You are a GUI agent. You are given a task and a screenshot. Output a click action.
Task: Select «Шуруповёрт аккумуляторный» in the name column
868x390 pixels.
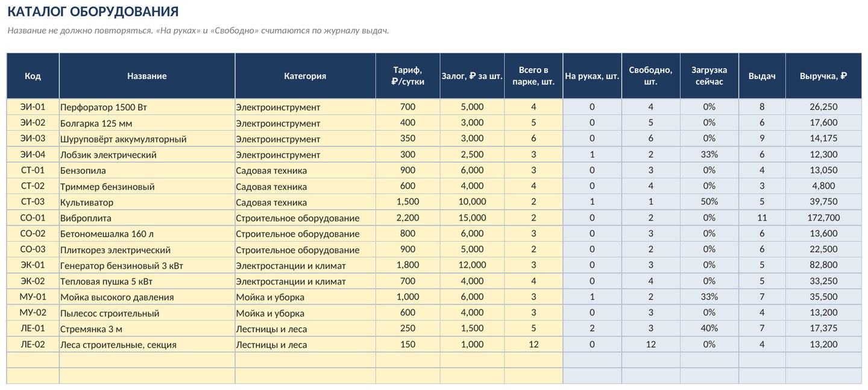click(147, 139)
